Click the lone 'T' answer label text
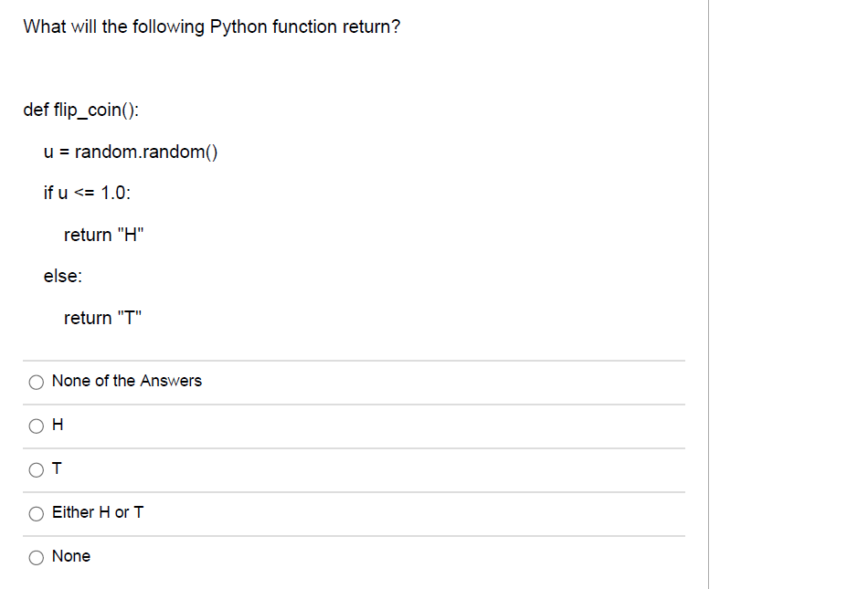Image resolution: width=868 pixels, height=589 pixels. point(57,469)
